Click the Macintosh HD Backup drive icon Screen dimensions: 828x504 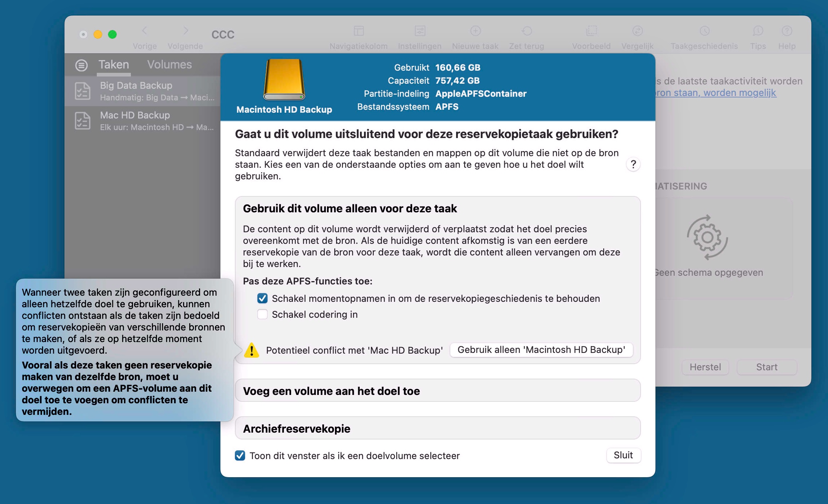click(x=284, y=79)
